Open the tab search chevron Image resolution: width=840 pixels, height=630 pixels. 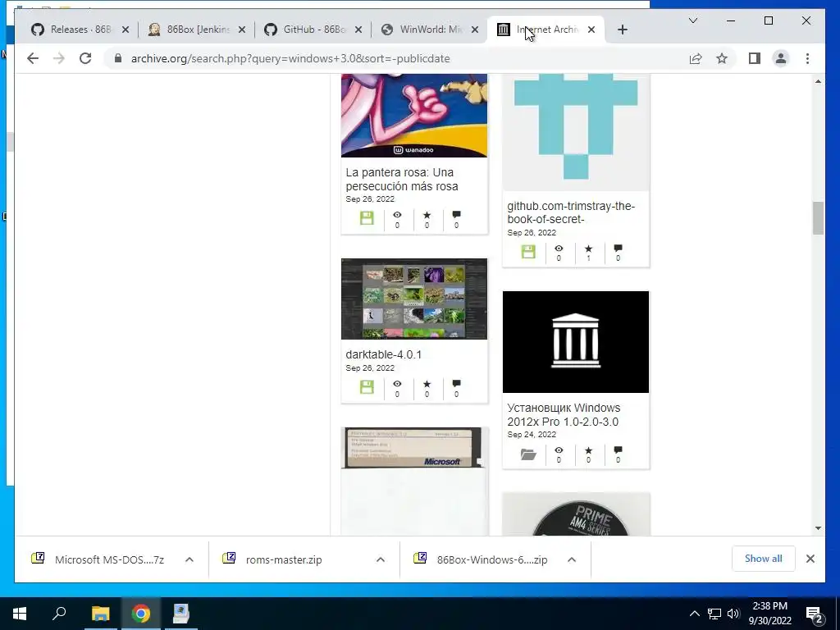click(x=692, y=21)
